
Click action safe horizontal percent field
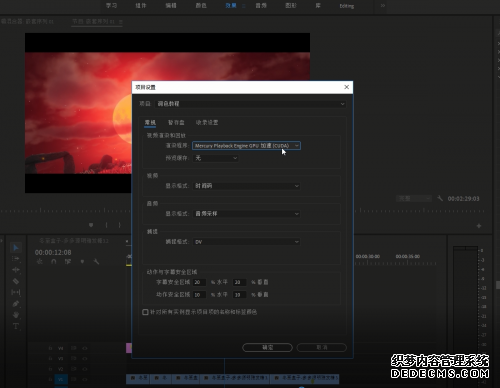click(x=199, y=295)
